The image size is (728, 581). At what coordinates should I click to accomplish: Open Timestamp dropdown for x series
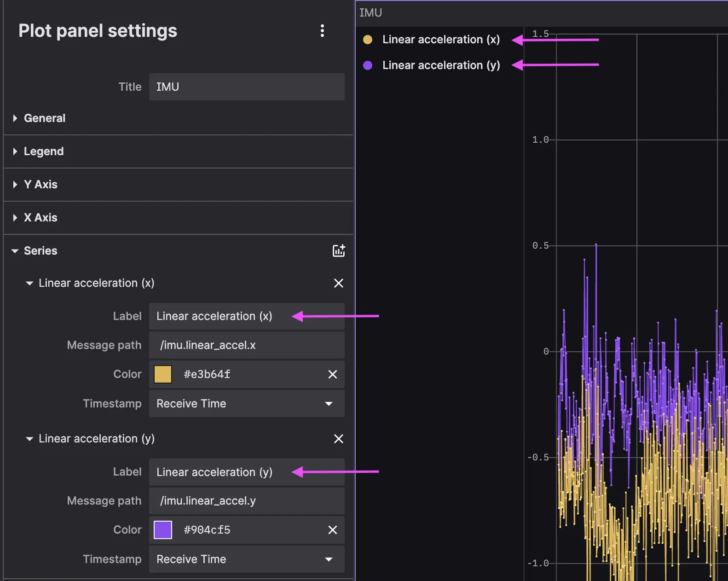tap(246, 404)
